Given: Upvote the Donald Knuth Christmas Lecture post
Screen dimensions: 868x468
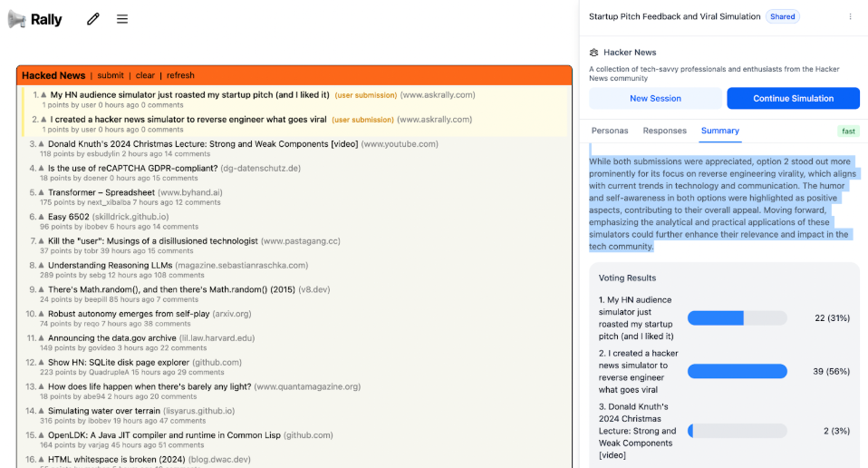Looking at the screenshot, I should (x=42, y=144).
